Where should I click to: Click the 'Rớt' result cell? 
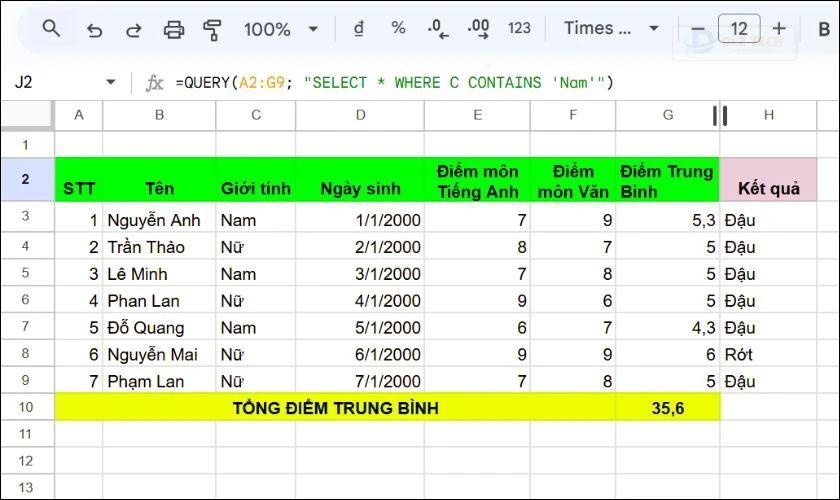click(x=769, y=354)
